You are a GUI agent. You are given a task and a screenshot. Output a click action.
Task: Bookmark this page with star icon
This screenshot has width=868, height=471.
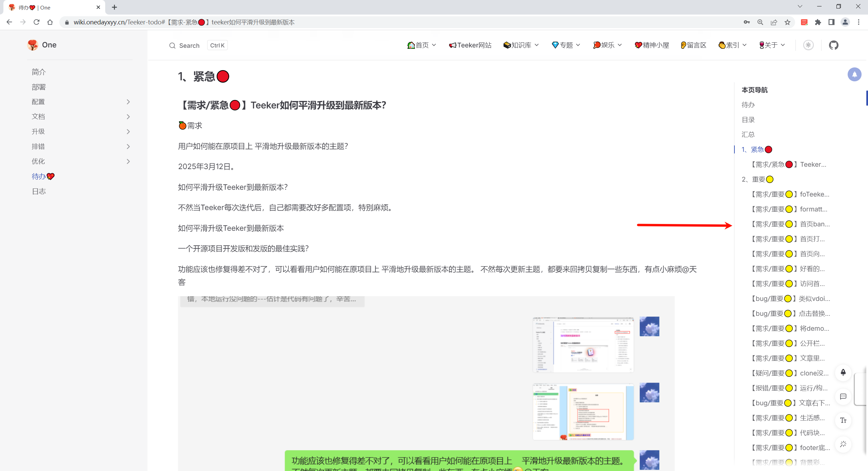pos(787,22)
